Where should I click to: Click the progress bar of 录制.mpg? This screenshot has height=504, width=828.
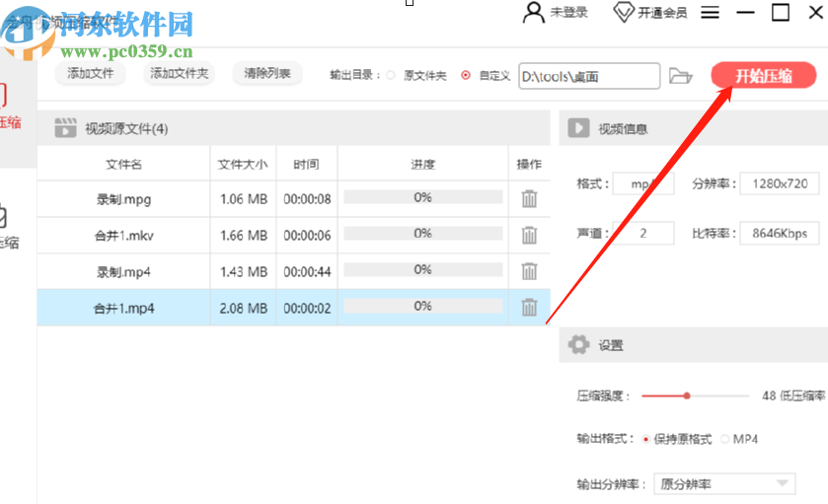[423, 197]
